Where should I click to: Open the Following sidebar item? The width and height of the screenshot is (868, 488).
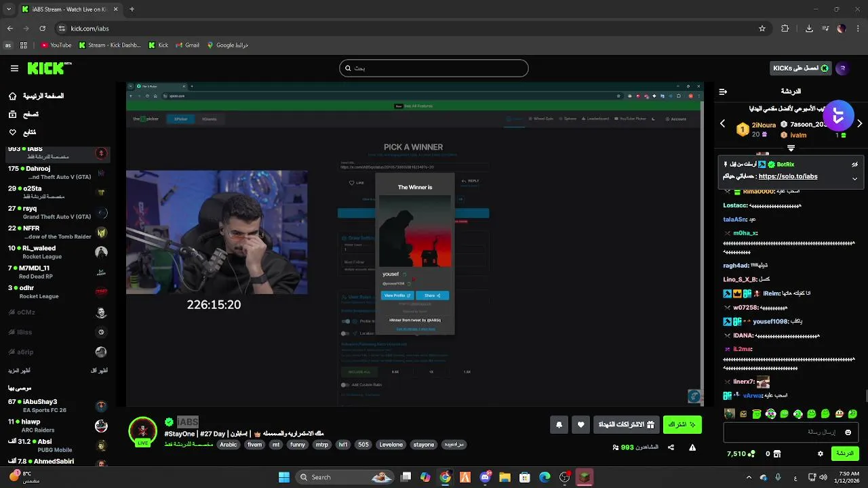[x=22, y=132]
